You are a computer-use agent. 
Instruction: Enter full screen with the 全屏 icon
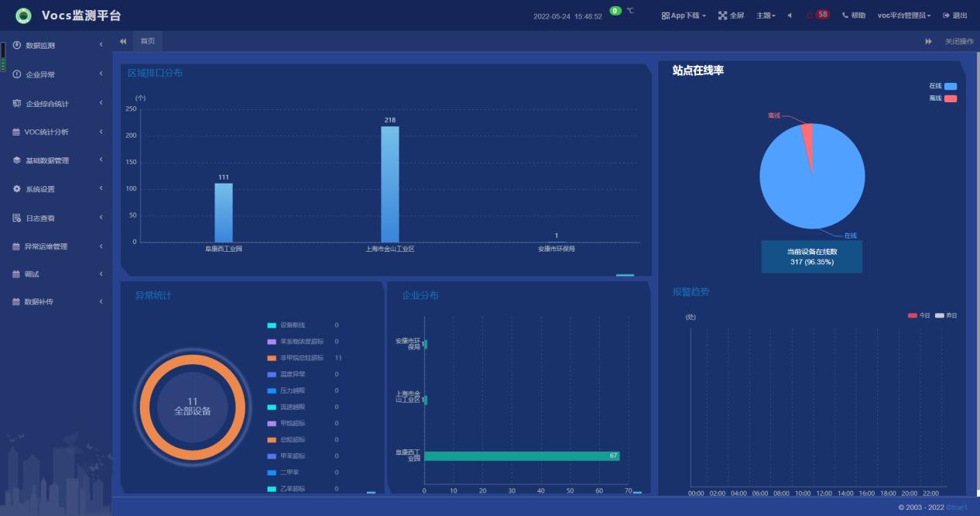723,15
